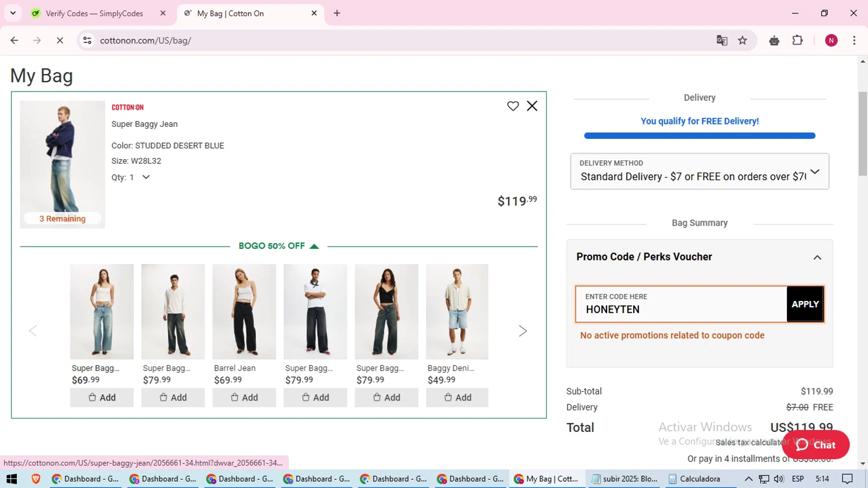Add Super Baggy Jean to wishlist heart
Viewport: 868px width, 488px height.
(513, 106)
